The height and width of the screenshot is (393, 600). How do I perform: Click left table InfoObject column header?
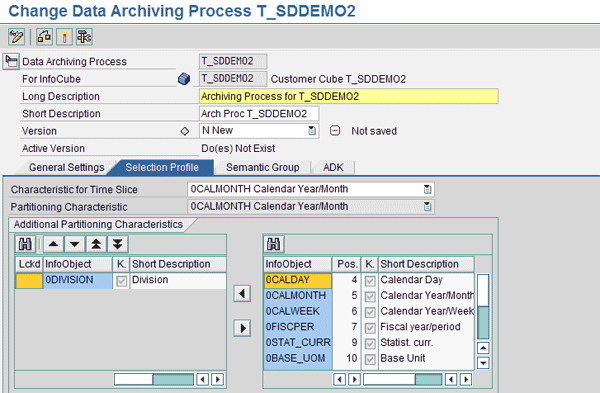coord(78,264)
